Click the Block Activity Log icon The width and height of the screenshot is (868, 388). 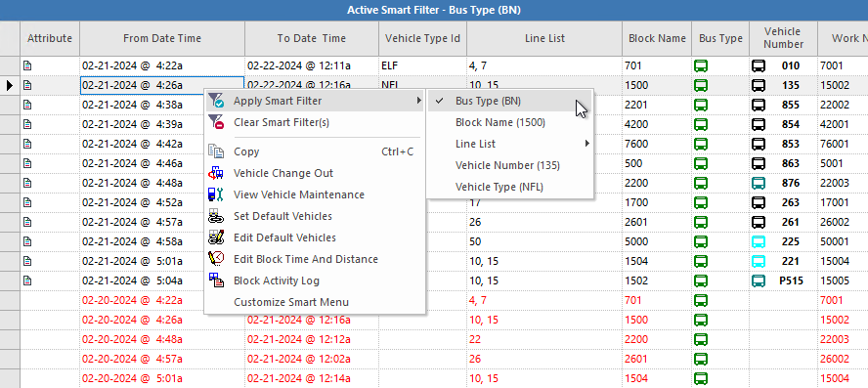click(216, 280)
